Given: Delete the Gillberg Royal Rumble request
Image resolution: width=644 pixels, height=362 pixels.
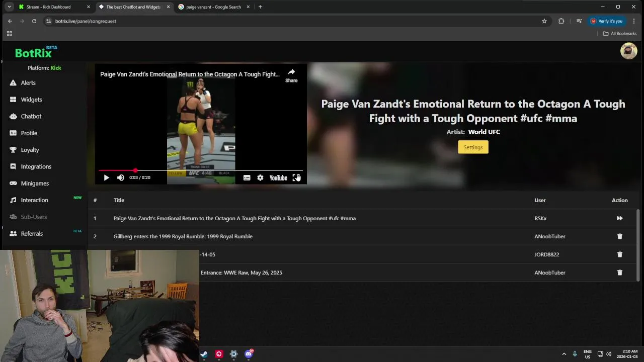Looking at the screenshot, I should tap(619, 236).
